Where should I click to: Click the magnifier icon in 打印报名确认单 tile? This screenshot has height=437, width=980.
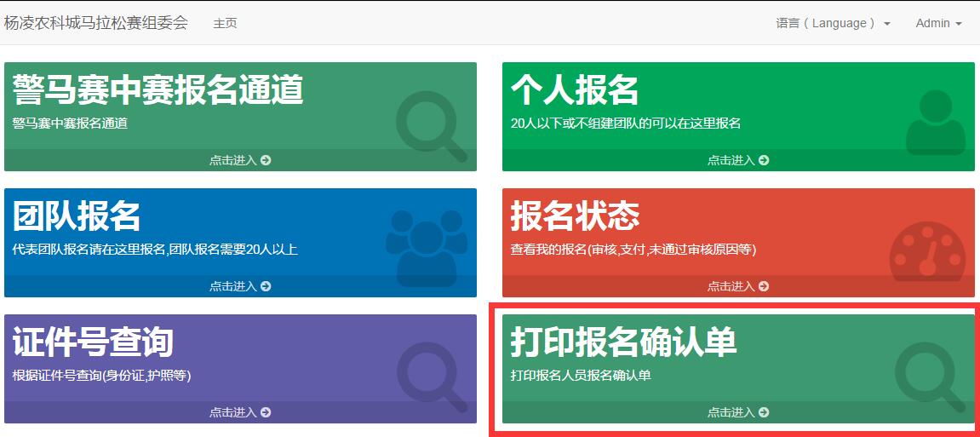pos(930,377)
